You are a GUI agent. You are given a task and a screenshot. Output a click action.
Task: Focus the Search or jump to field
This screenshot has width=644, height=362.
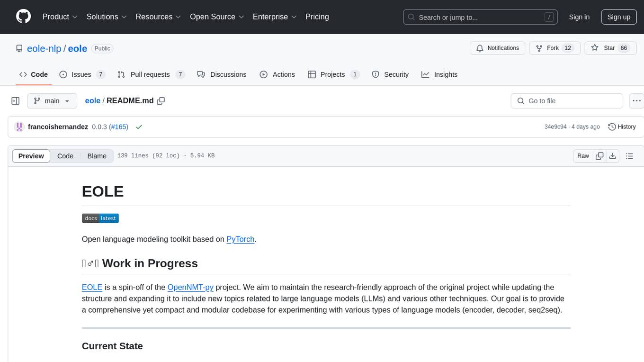pos(480,17)
